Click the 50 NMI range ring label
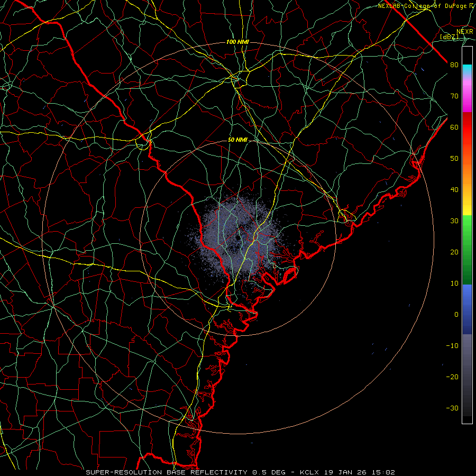 click(237, 140)
